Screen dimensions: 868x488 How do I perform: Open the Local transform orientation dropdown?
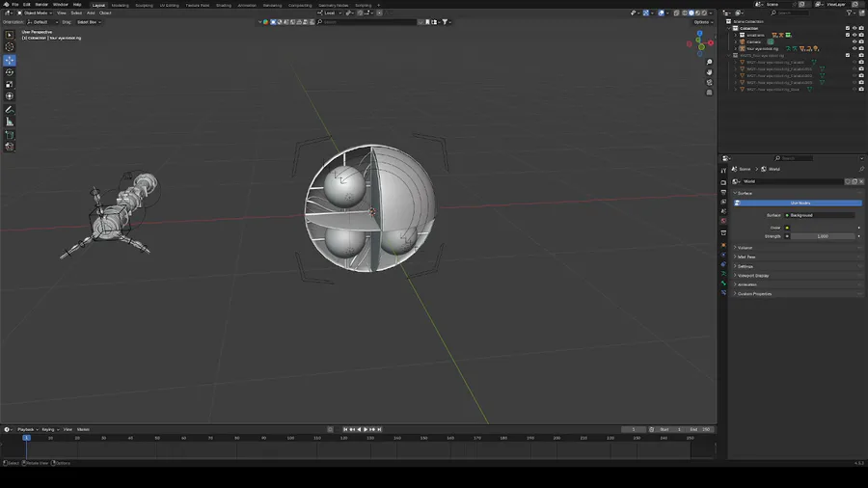(x=329, y=13)
